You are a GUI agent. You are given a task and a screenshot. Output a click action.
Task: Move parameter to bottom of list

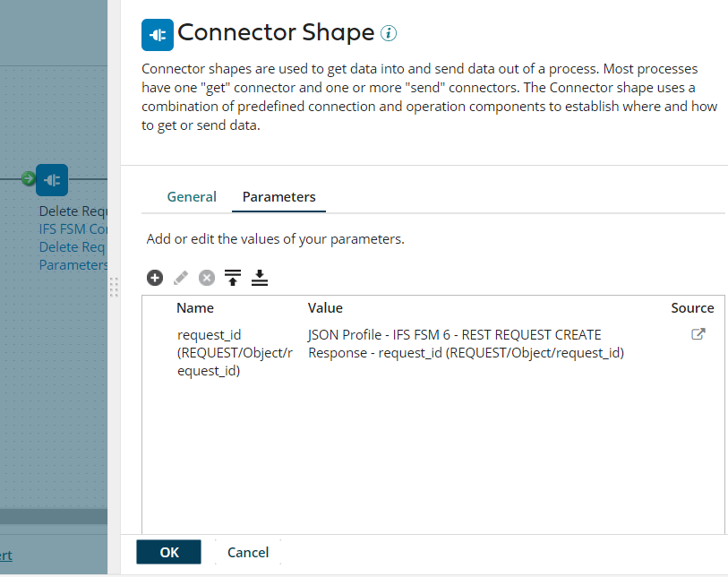point(260,278)
